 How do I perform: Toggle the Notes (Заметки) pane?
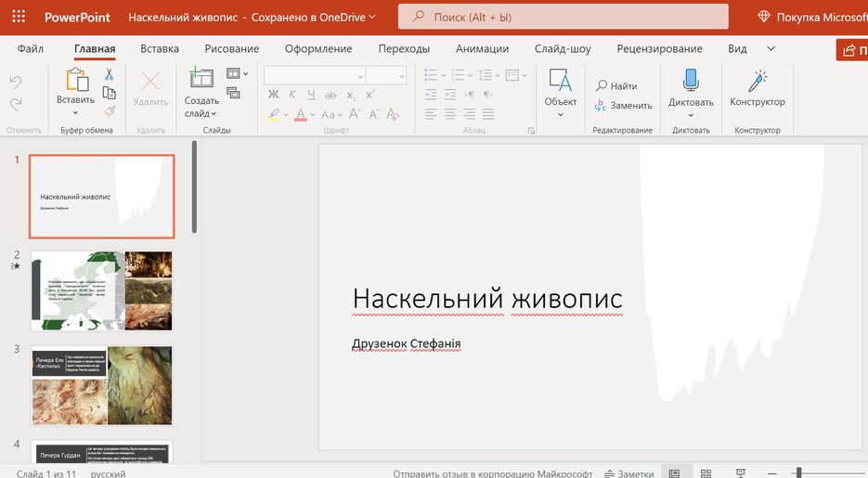tap(628, 473)
